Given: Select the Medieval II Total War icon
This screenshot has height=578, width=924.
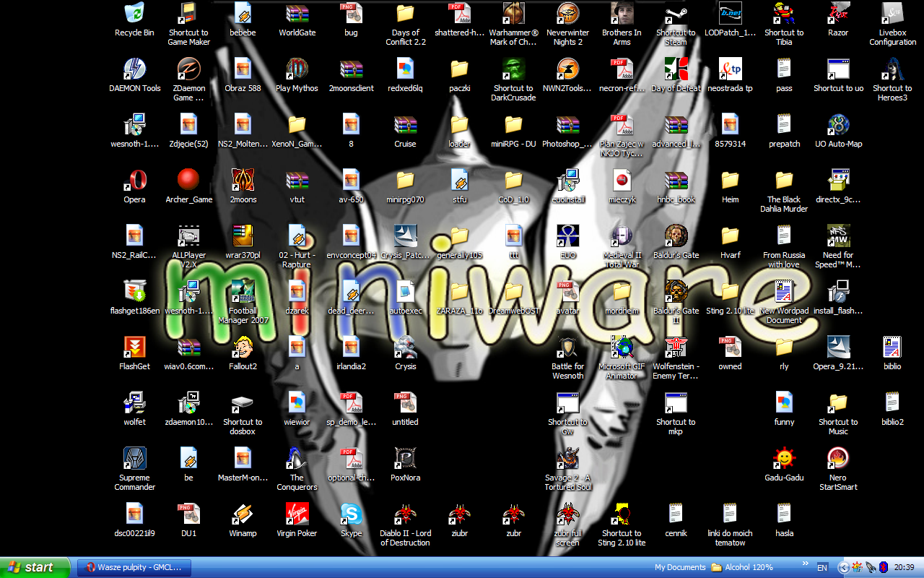Looking at the screenshot, I should click(622, 236).
